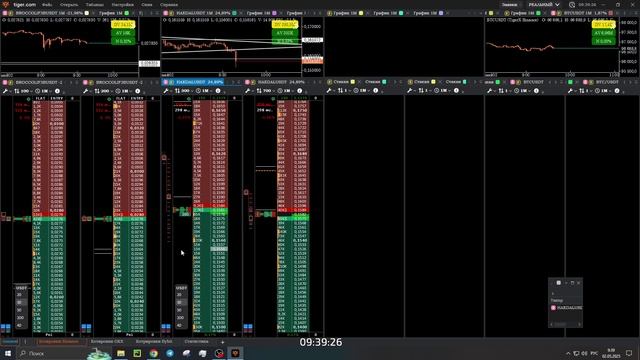Image resolution: width=640 pixels, height=360 pixels.
Task: Switch to the Котировки OKX workspace tab
Action: coord(107,342)
